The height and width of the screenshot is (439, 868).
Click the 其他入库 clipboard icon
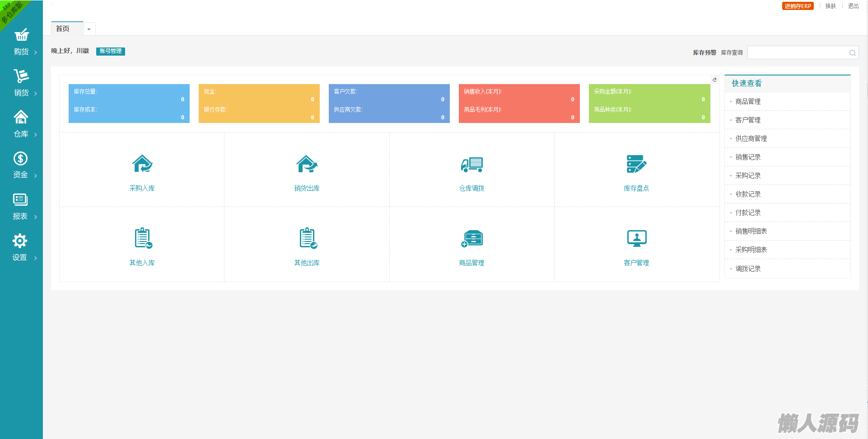(x=143, y=238)
